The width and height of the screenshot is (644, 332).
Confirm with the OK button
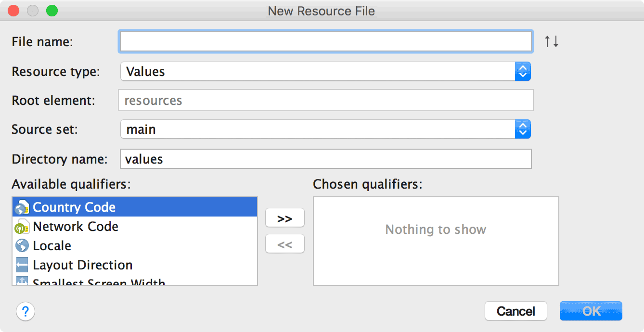click(591, 311)
